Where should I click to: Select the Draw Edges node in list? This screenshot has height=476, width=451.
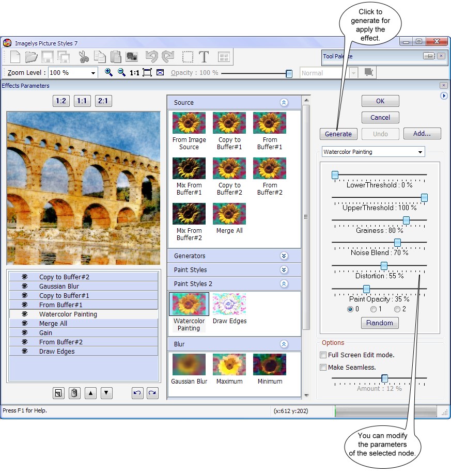57,352
